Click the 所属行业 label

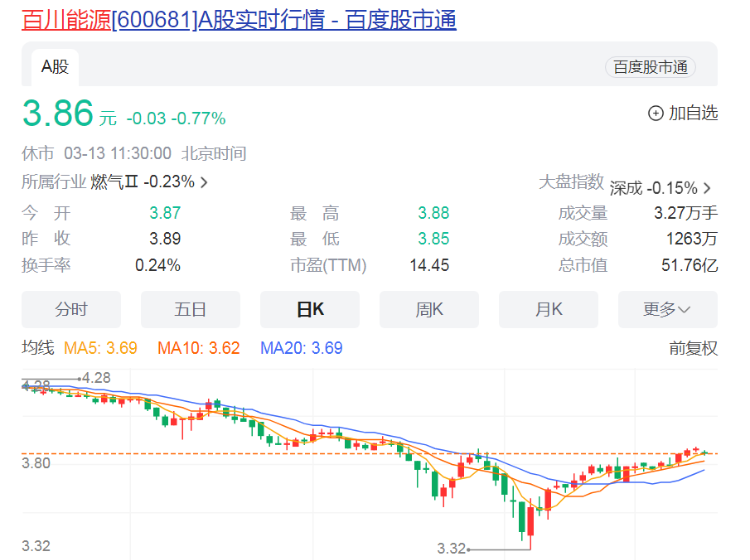coord(54,182)
